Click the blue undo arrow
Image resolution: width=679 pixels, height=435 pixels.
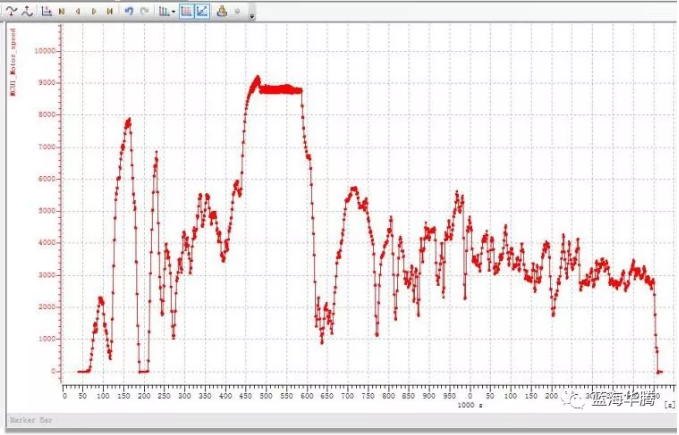[x=129, y=11]
